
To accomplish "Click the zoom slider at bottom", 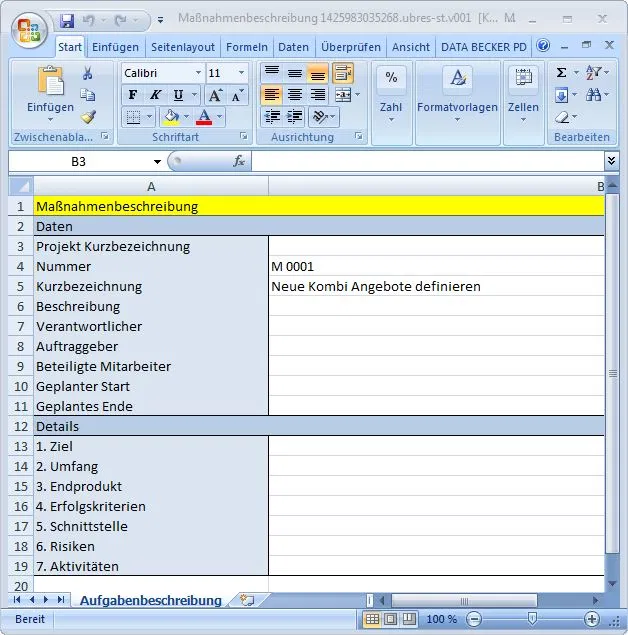I will [532, 619].
